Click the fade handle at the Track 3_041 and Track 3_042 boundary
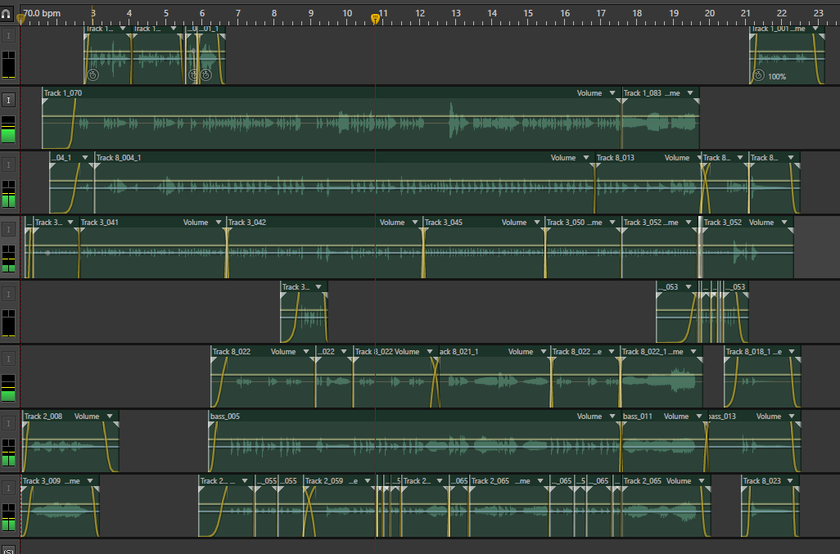This screenshot has width=840, height=554. [x=227, y=230]
